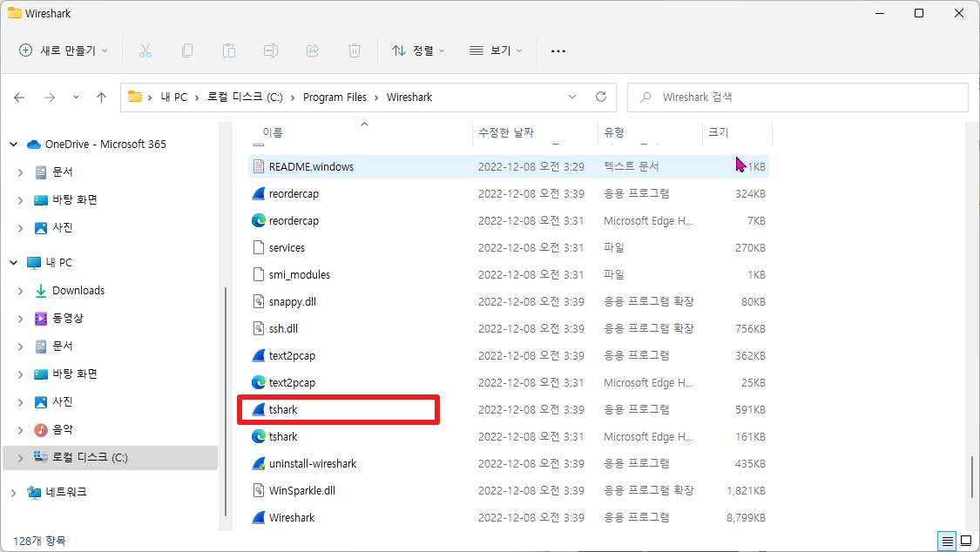Open Downloads in navigation pane
This screenshot has height=552, width=980.
click(x=78, y=290)
